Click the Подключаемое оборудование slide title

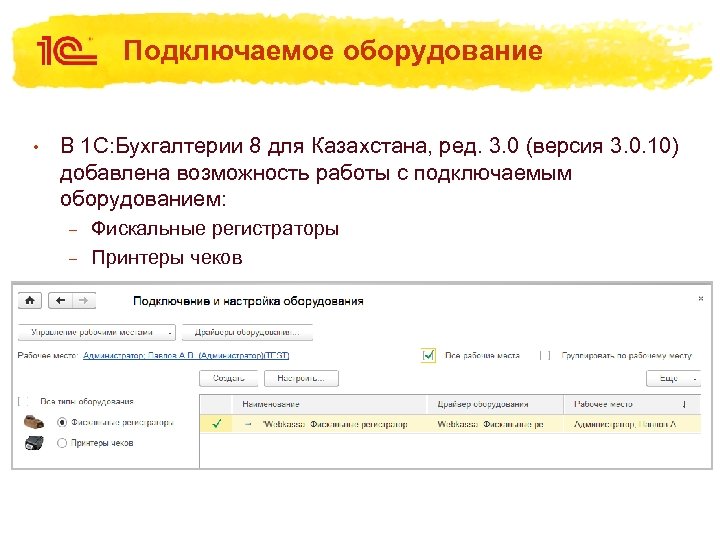[x=333, y=51]
